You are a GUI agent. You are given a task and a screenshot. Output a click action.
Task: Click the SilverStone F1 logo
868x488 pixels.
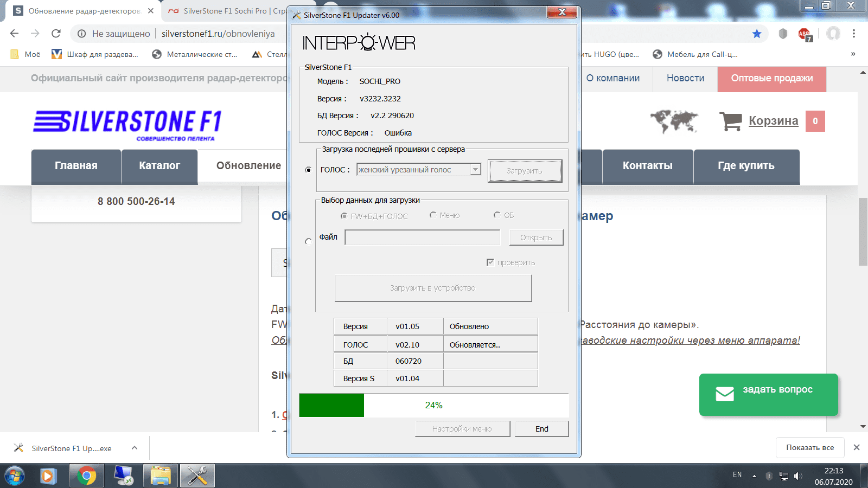point(127,125)
